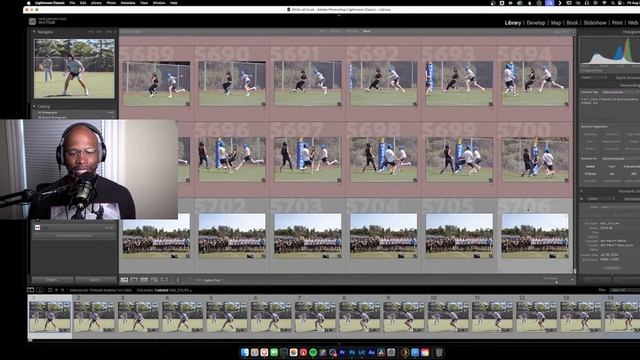Switch to the Develop module

[x=536, y=23]
